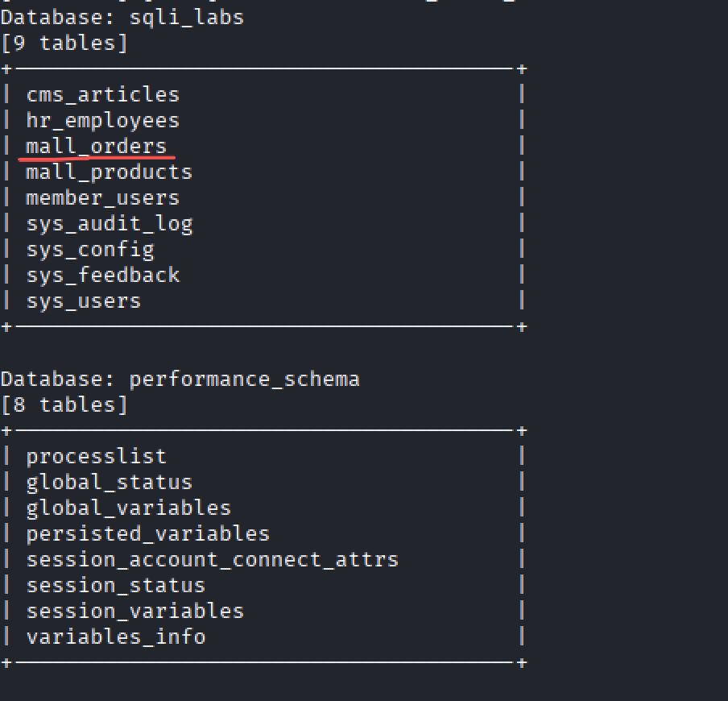The width and height of the screenshot is (728, 701).
Task: Click the persisted_variables table name
Action: [x=147, y=533]
